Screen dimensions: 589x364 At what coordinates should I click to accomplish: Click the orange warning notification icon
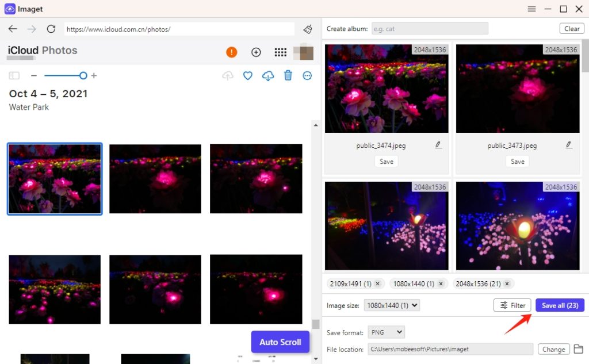[231, 52]
